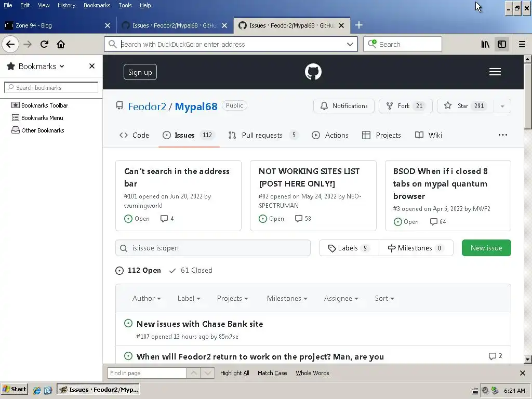Click the page scrollbar down arrow
The image size is (532, 399).
pyautogui.click(x=527, y=360)
